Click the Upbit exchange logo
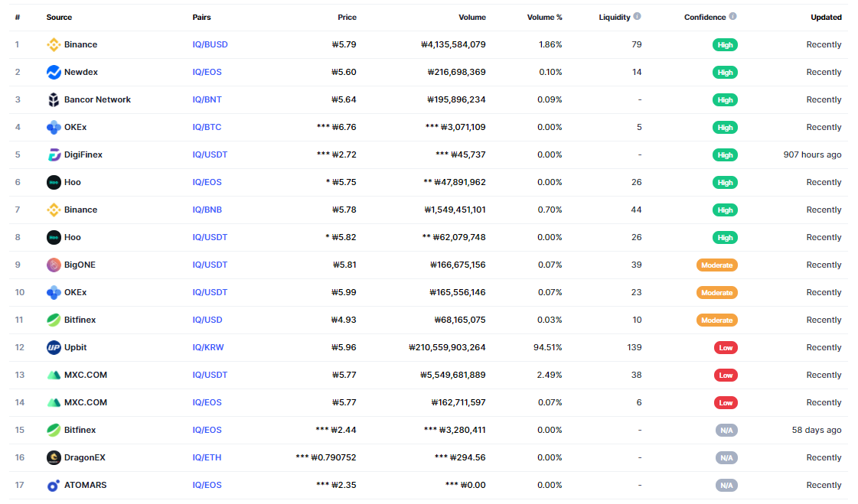 click(x=54, y=348)
